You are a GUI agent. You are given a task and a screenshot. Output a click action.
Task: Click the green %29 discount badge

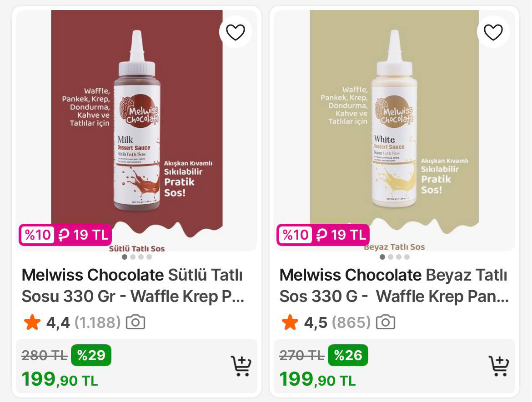coord(91,355)
